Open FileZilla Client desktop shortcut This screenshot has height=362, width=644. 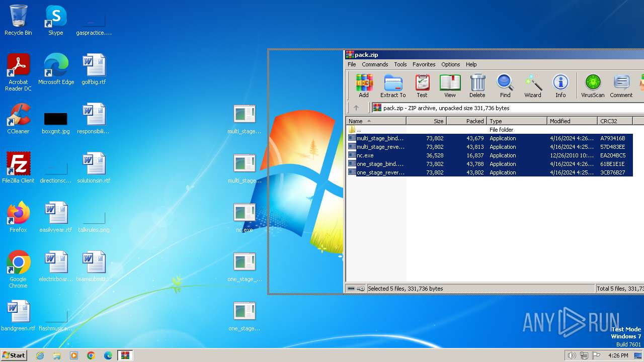(18, 168)
